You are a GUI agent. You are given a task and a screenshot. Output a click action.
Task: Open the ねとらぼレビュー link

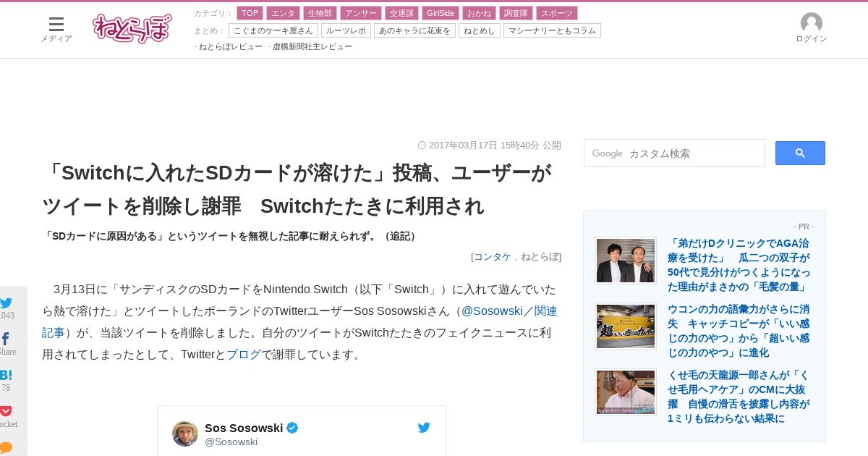(x=231, y=46)
